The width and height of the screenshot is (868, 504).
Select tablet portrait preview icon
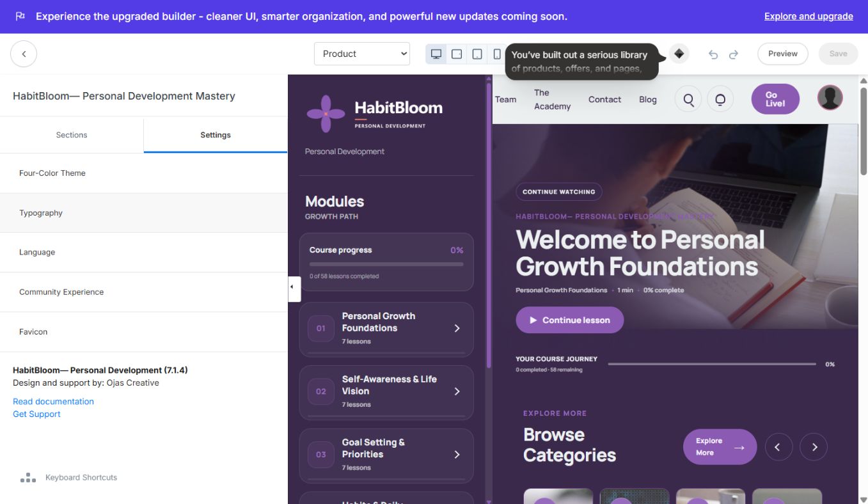click(x=477, y=54)
